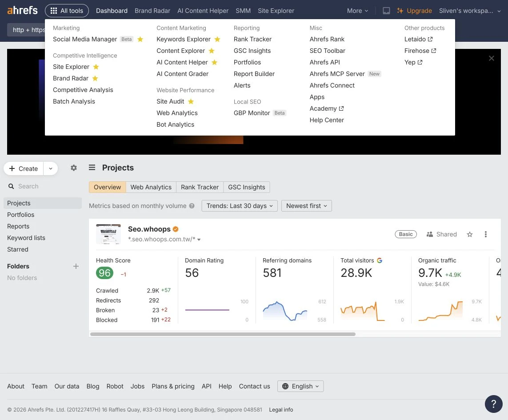Open Competitive Analysis tool
Viewport: 508px width, 420px height.
pyautogui.click(x=83, y=90)
